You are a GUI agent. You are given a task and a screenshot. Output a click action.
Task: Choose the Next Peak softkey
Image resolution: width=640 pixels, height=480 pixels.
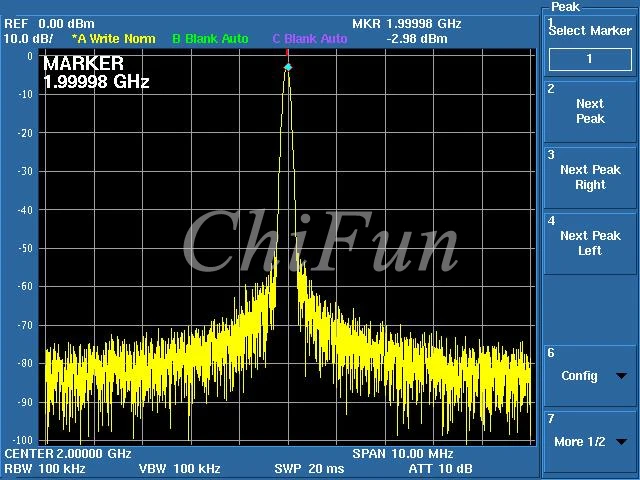[x=590, y=111]
